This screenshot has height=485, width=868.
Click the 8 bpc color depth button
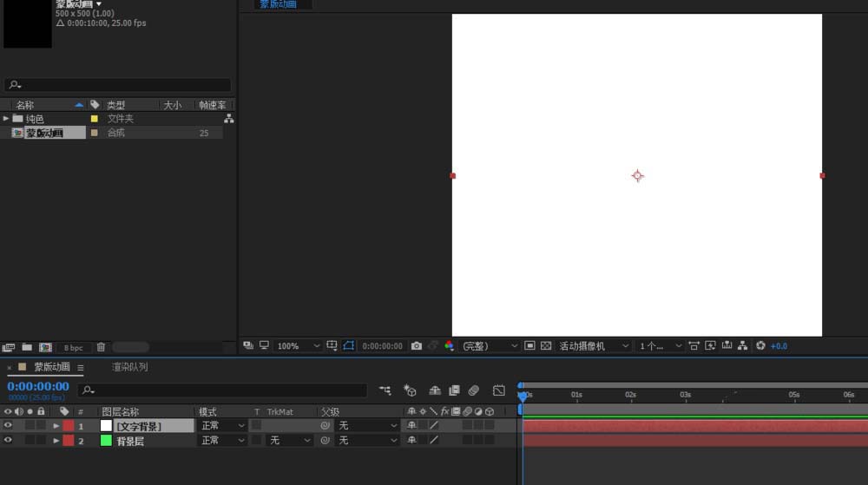[74, 347]
